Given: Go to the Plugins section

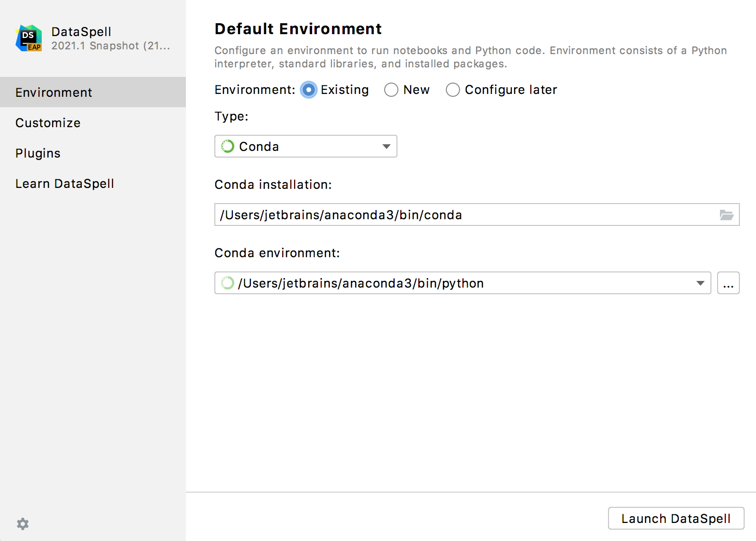Looking at the screenshot, I should (x=93, y=153).
